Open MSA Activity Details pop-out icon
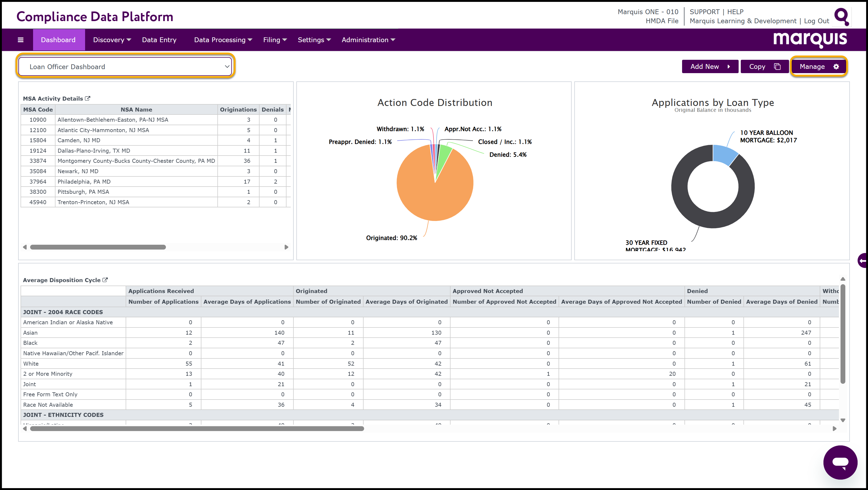 point(87,98)
